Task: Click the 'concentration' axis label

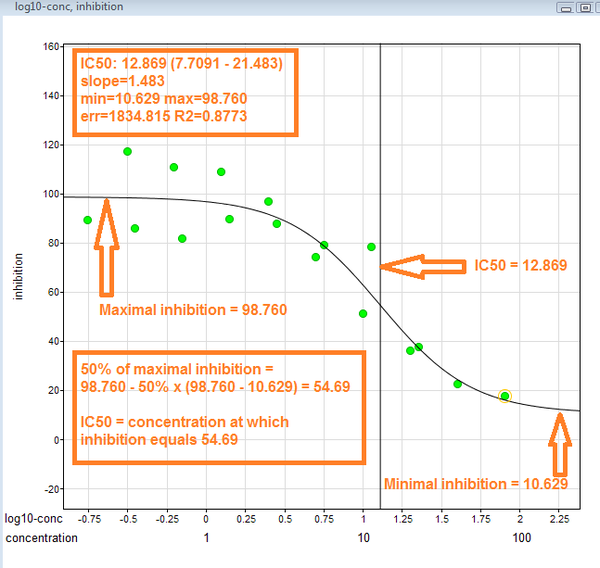Action: point(42,538)
